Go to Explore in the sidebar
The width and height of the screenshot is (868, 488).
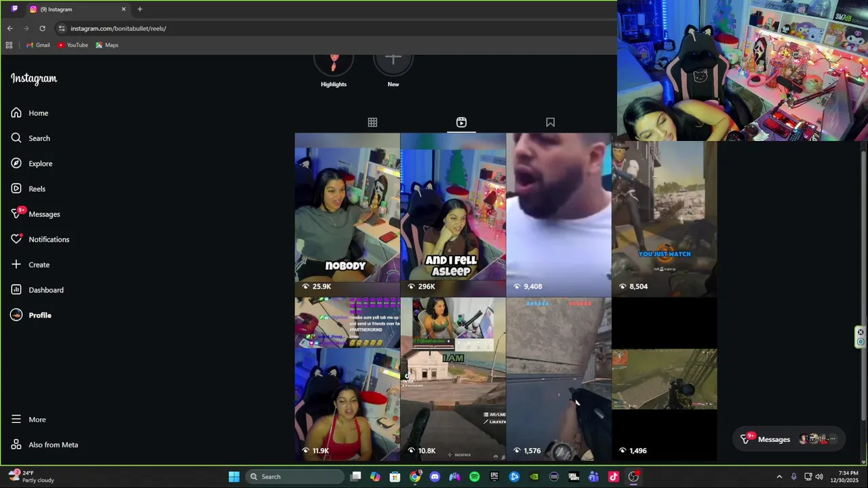(x=32, y=163)
